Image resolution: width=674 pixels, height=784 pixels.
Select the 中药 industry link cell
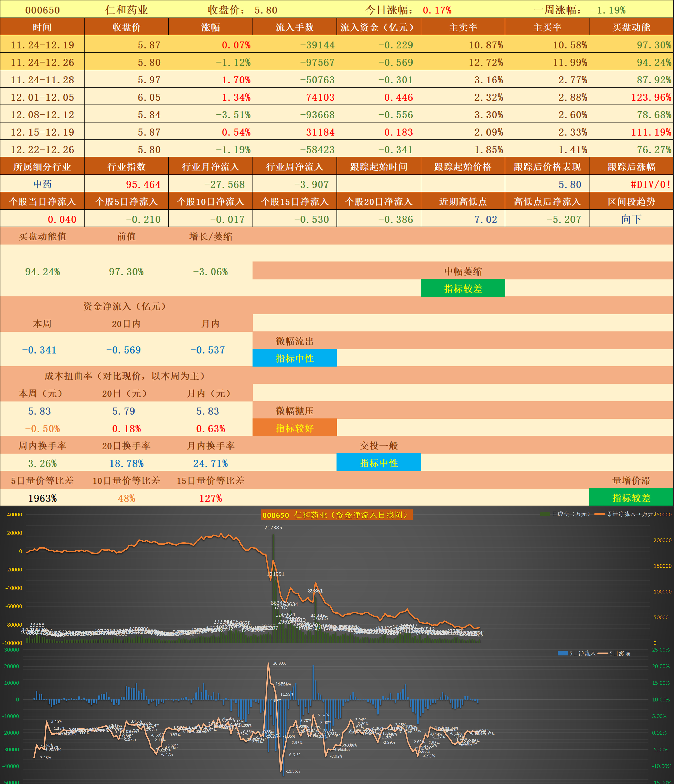[x=42, y=184]
